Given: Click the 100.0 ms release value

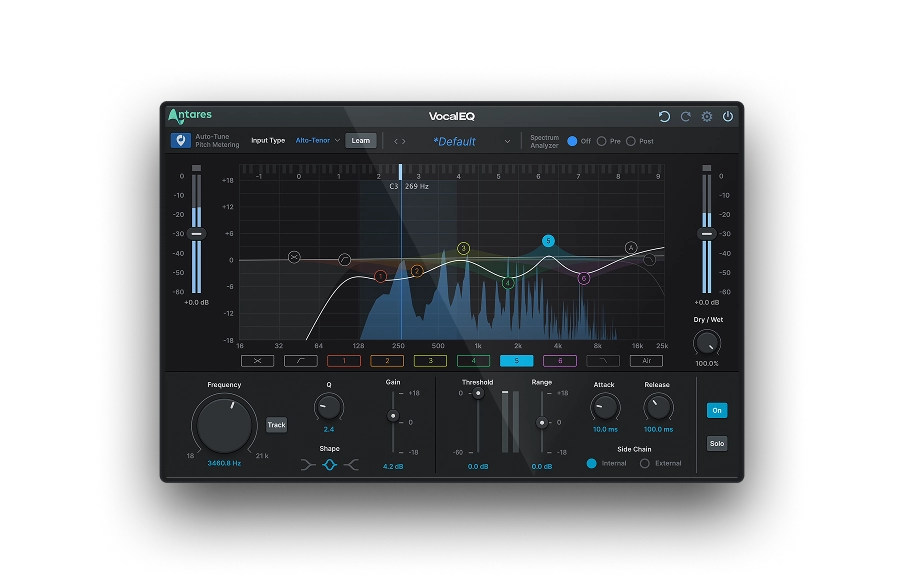Looking at the screenshot, I should (x=658, y=429).
